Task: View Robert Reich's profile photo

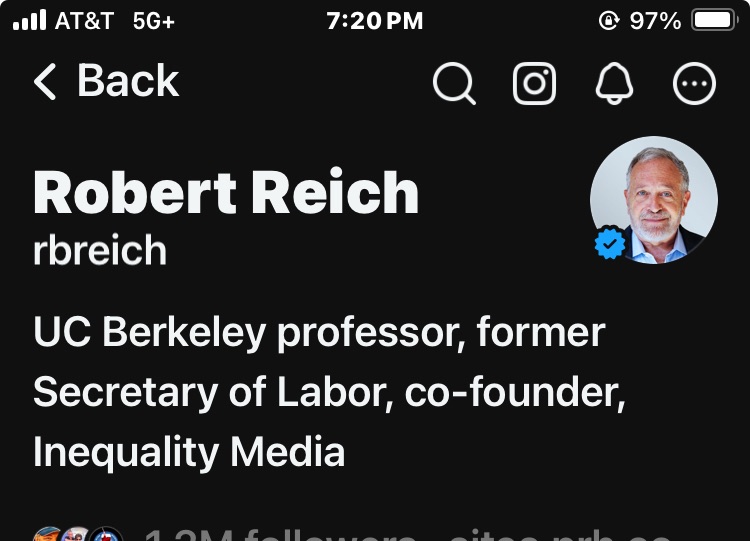Action: (x=654, y=199)
